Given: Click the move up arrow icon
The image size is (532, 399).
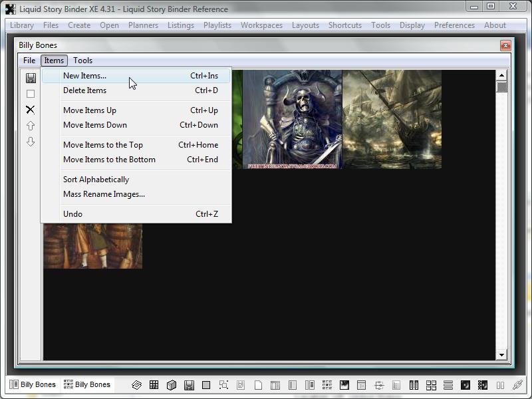Looking at the screenshot, I should [31, 126].
